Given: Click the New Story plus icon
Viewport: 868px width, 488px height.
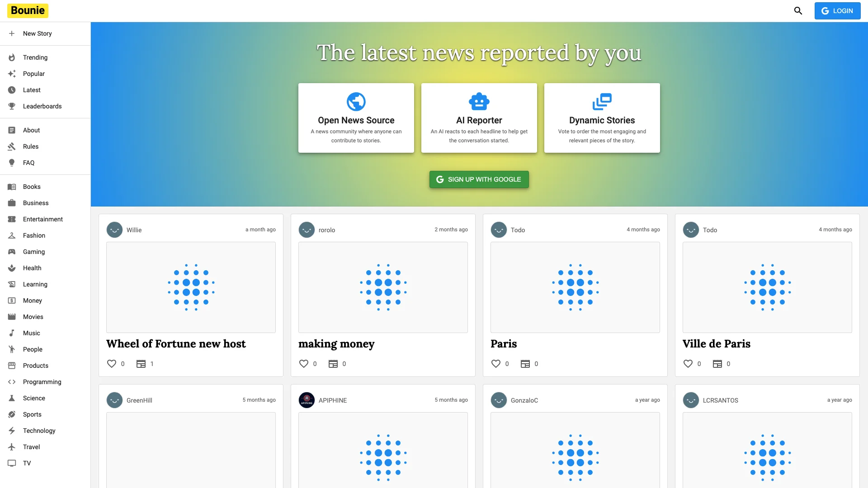Looking at the screenshot, I should [x=12, y=33].
